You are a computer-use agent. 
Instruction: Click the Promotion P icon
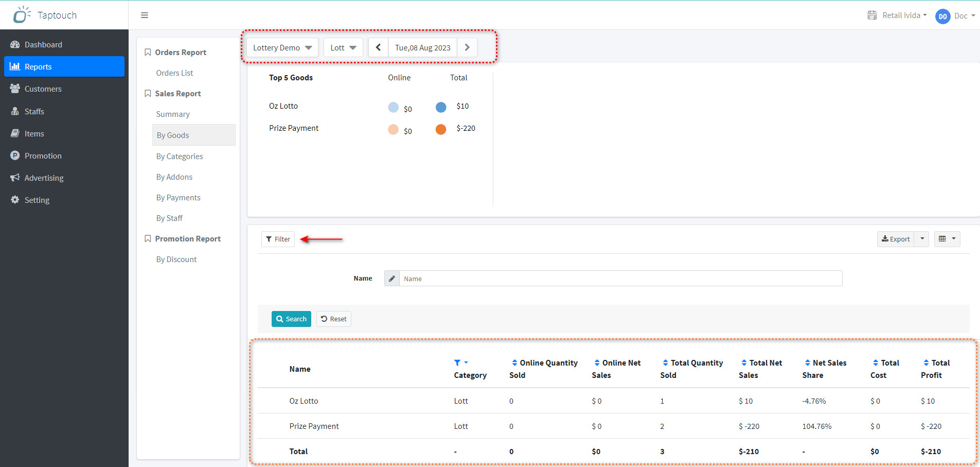pos(15,155)
